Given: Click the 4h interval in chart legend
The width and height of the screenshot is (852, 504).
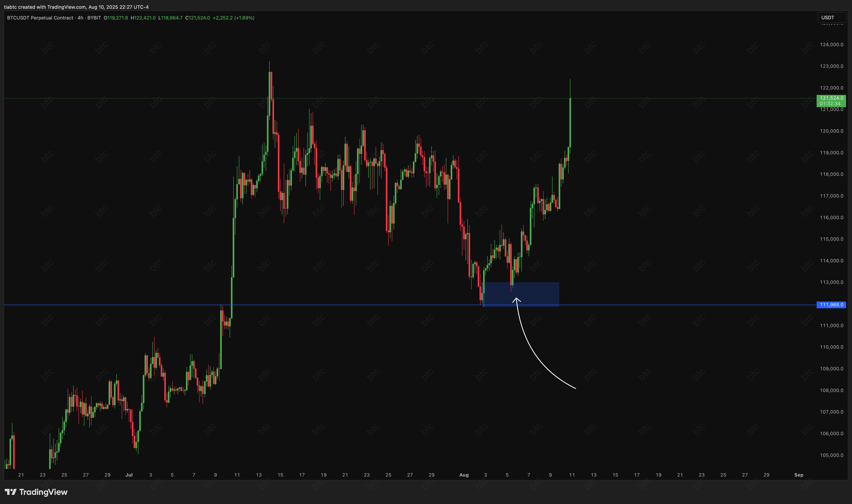Looking at the screenshot, I should 81,18.
